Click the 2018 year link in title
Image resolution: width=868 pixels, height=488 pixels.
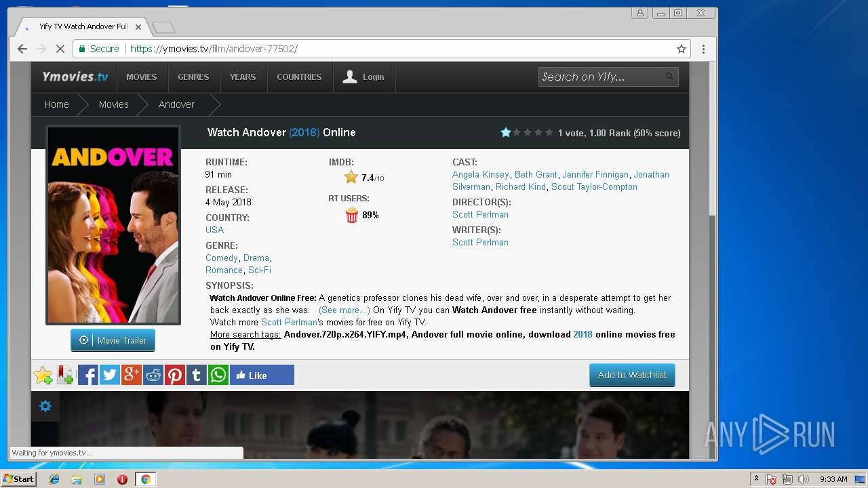304,132
